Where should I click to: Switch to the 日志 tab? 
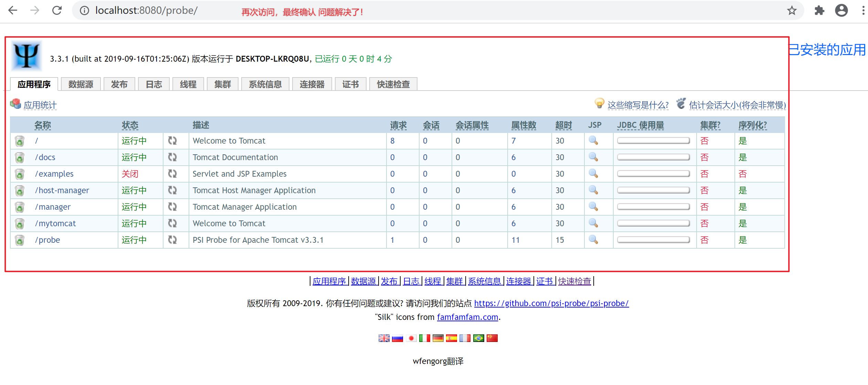pyautogui.click(x=154, y=84)
